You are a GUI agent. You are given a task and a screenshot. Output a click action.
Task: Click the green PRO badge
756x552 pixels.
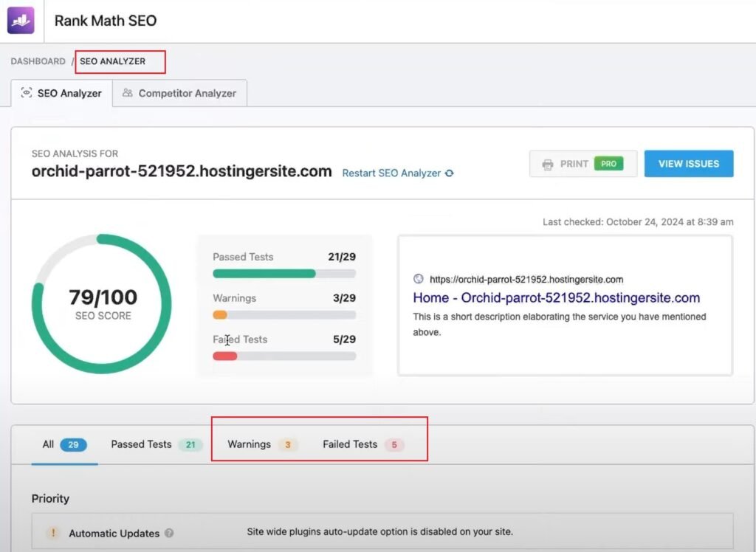608,164
